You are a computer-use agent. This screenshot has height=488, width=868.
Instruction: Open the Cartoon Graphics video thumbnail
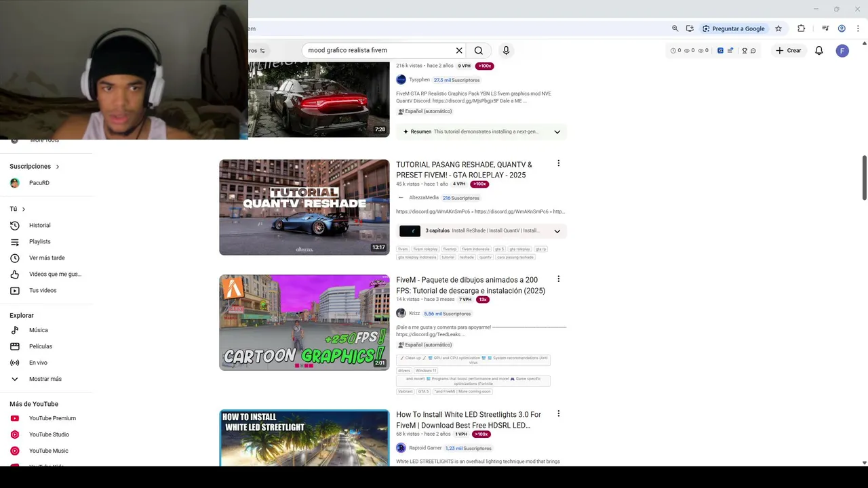click(304, 323)
